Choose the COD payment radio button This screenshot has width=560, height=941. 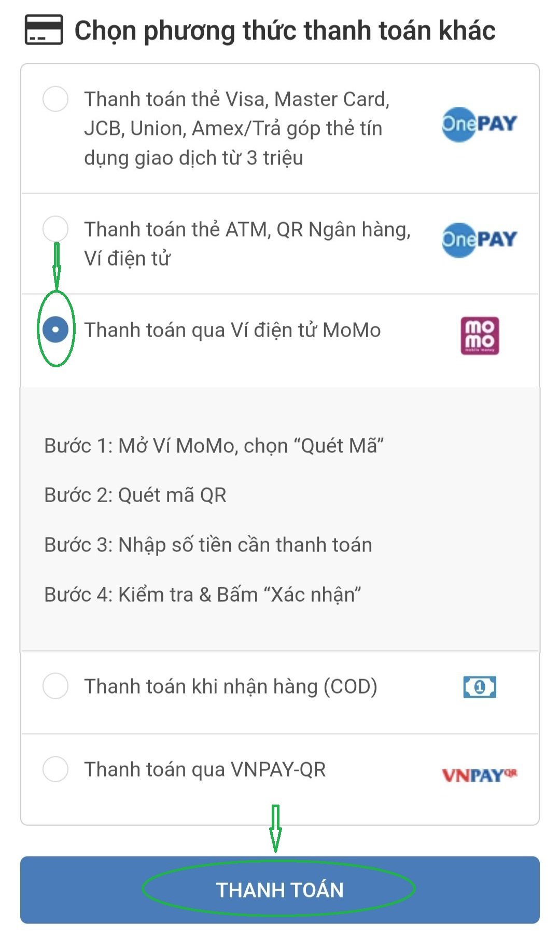pos(55,686)
